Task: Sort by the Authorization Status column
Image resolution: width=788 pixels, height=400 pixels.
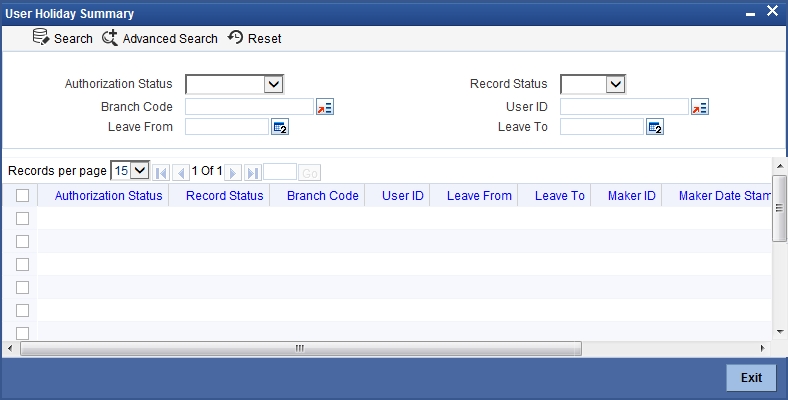Action: (x=109, y=195)
